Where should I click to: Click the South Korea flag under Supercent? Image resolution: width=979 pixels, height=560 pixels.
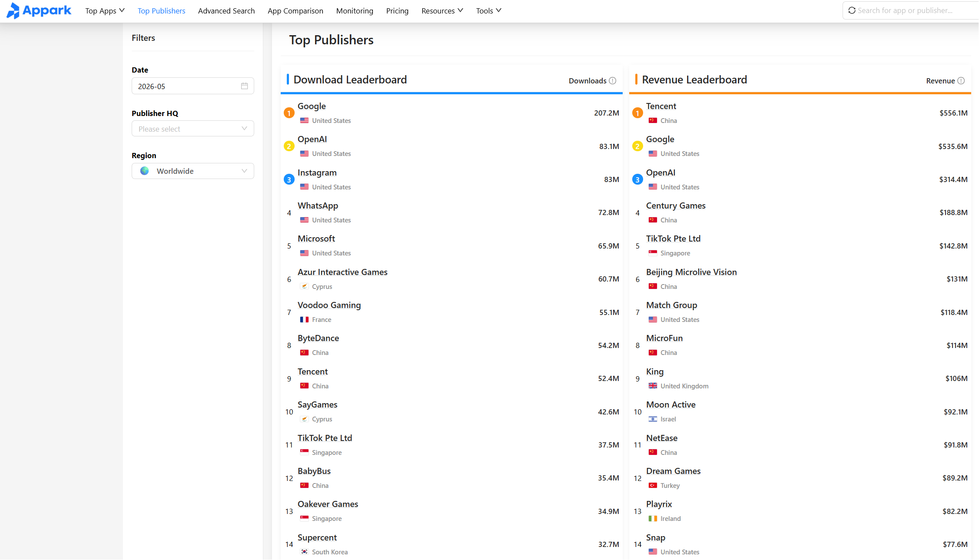[304, 552]
